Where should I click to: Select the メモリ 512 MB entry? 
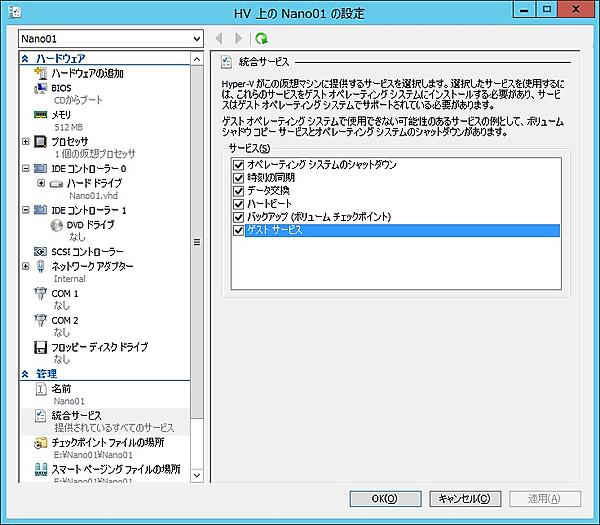61,121
